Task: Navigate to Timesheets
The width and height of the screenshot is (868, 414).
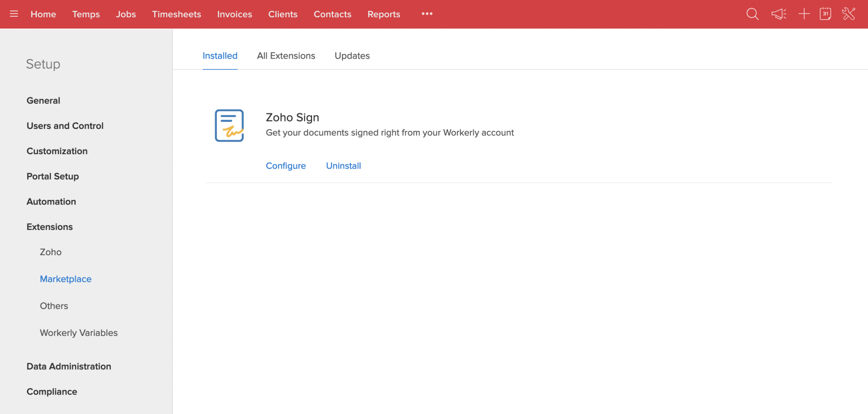Action: [177, 14]
